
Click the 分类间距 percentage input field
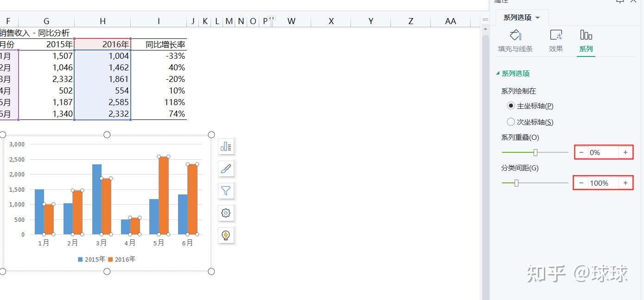click(603, 183)
